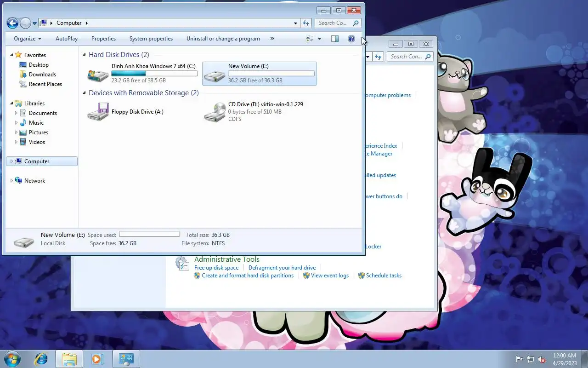Image resolution: width=588 pixels, height=368 pixels.
Task: Click Create and format hard disk partitions
Action: [x=248, y=276]
